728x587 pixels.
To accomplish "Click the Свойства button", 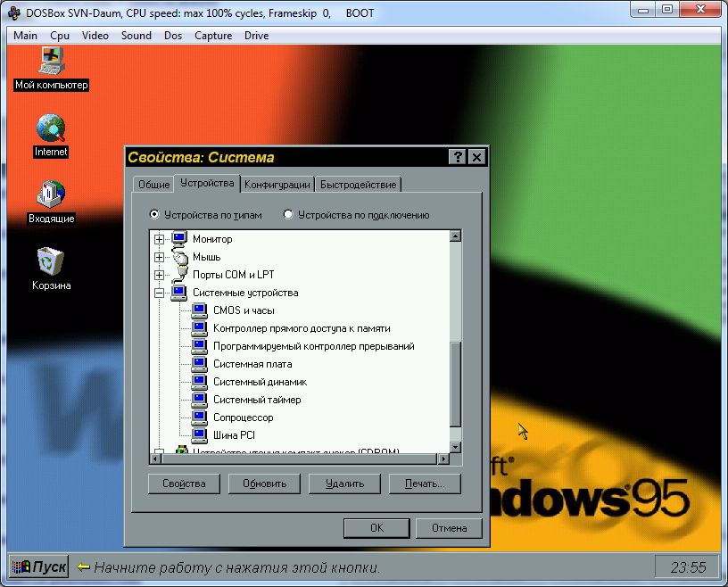I will point(184,484).
